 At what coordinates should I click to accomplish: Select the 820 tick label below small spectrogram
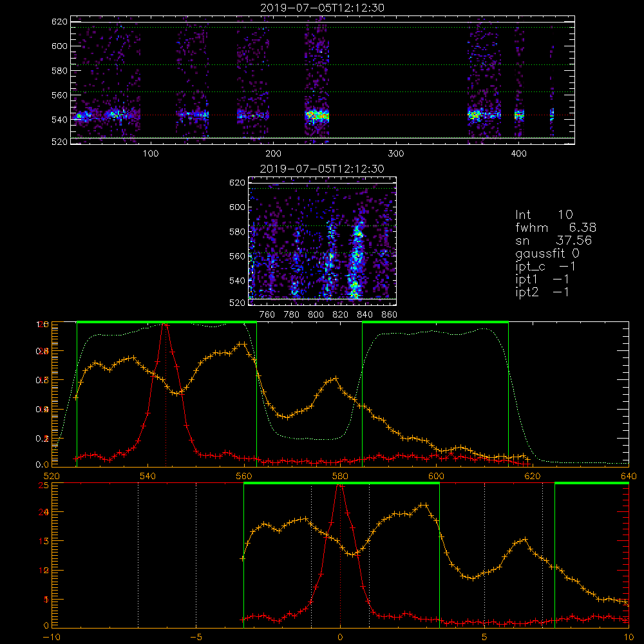click(341, 315)
